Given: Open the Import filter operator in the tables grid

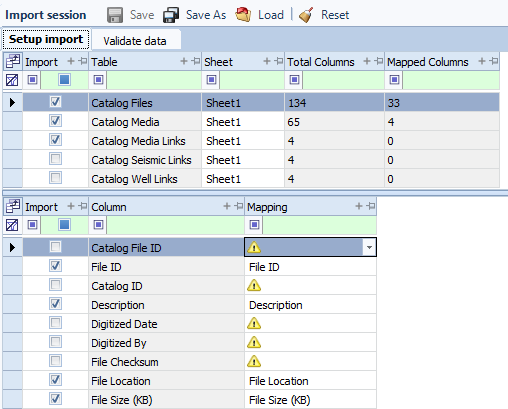Looking at the screenshot, I should [32, 80].
